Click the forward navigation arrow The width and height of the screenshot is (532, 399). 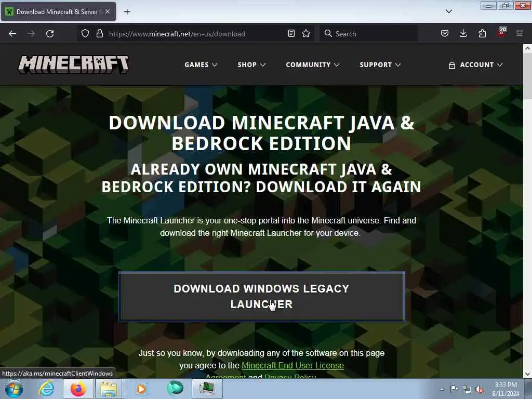(31, 34)
